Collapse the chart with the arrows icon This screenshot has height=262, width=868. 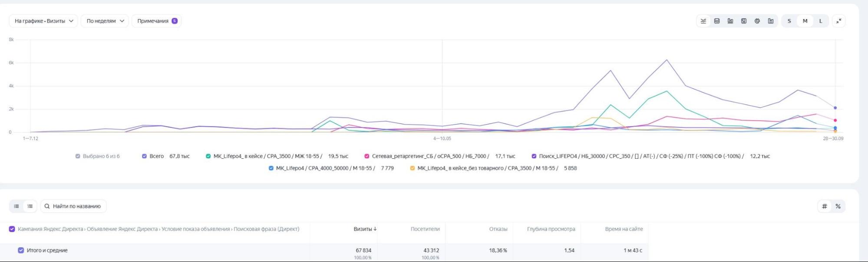click(839, 21)
